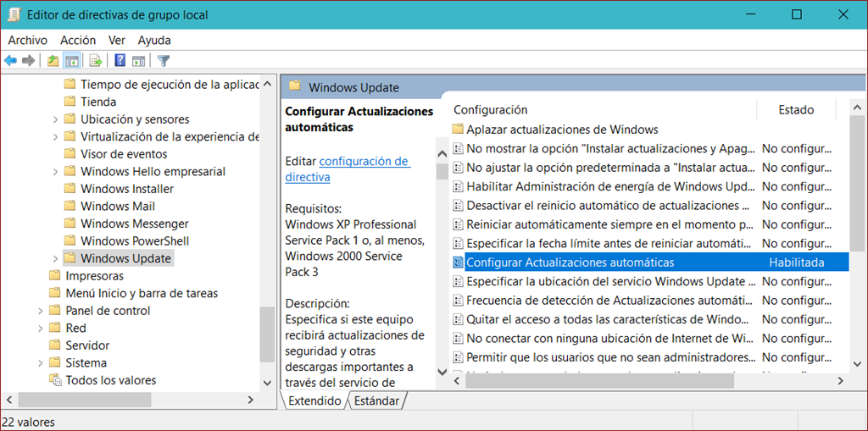
Task: Expand the Sistema tree node
Action: 41,363
